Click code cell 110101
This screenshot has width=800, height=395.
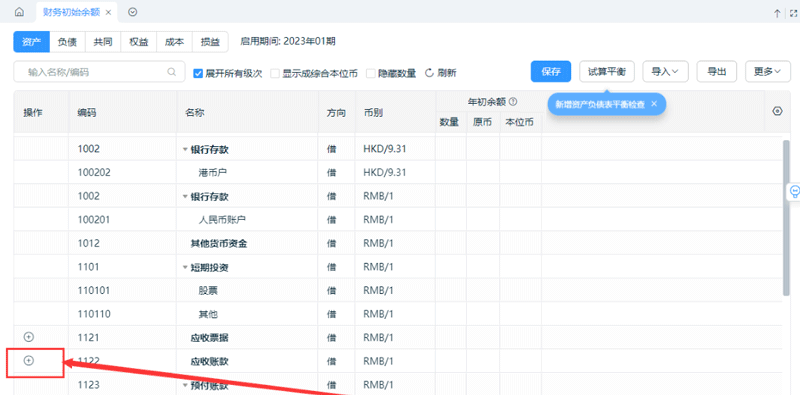coord(94,290)
